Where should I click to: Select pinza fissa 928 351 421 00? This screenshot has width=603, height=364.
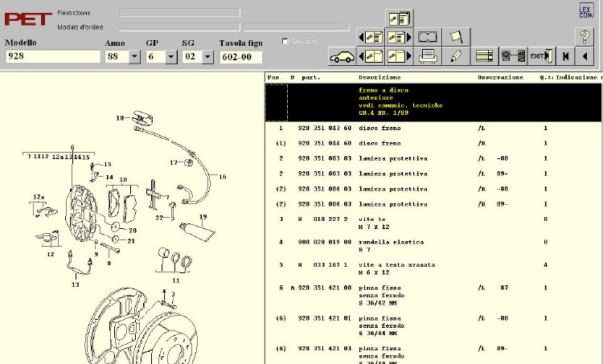[433, 295]
